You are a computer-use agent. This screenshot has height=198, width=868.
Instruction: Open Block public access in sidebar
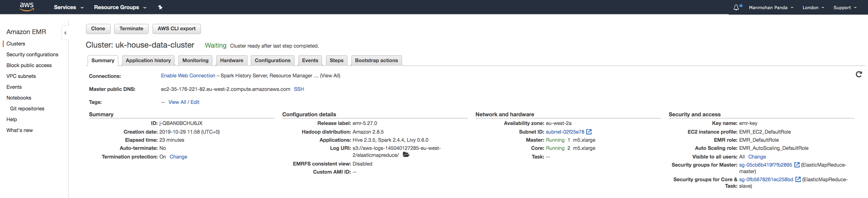tap(29, 65)
